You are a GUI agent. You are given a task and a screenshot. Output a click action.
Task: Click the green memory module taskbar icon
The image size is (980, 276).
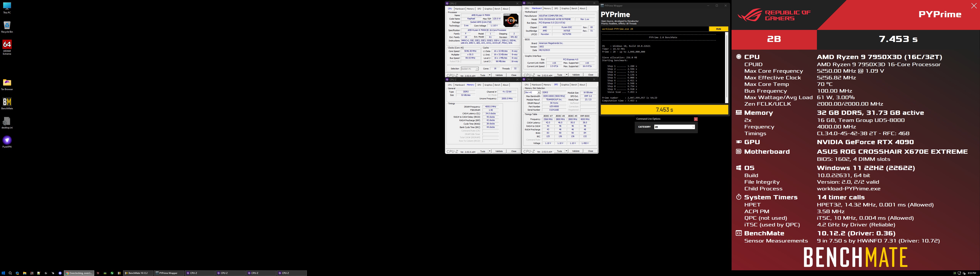click(105, 273)
